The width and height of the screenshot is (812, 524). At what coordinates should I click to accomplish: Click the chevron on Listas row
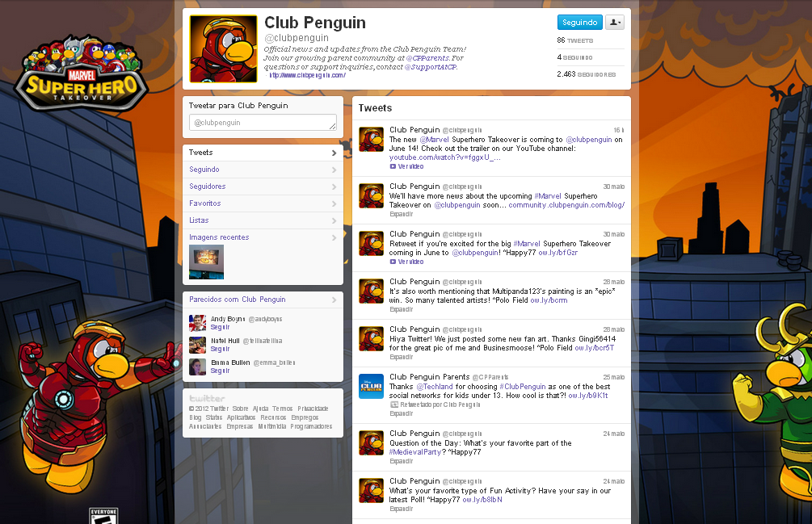click(334, 221)
